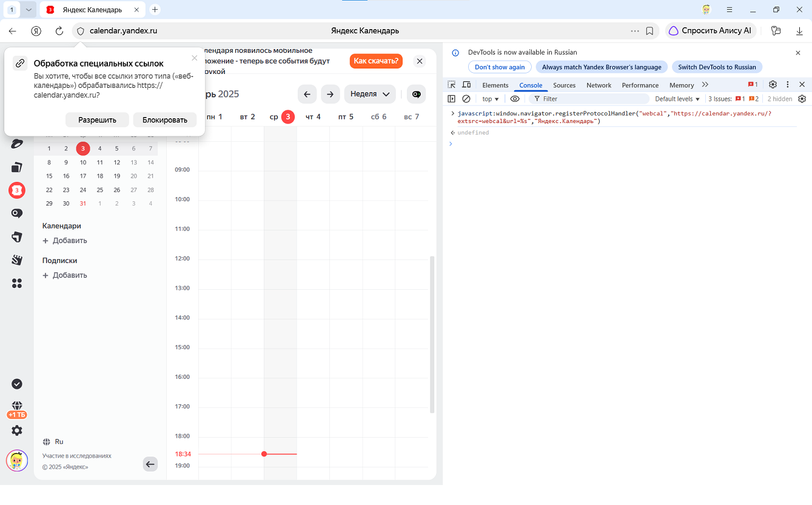812x505 pixels.
Task: Go to next week arrow
Action: pos(330,94)
